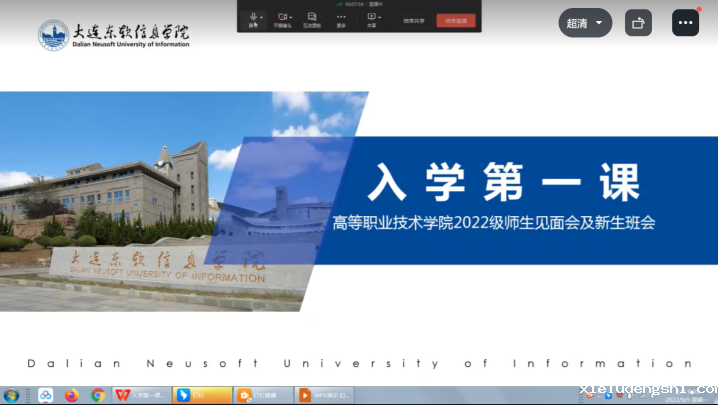
Task: Open Baidu cloud icon in taskbar
Action: 46,395
